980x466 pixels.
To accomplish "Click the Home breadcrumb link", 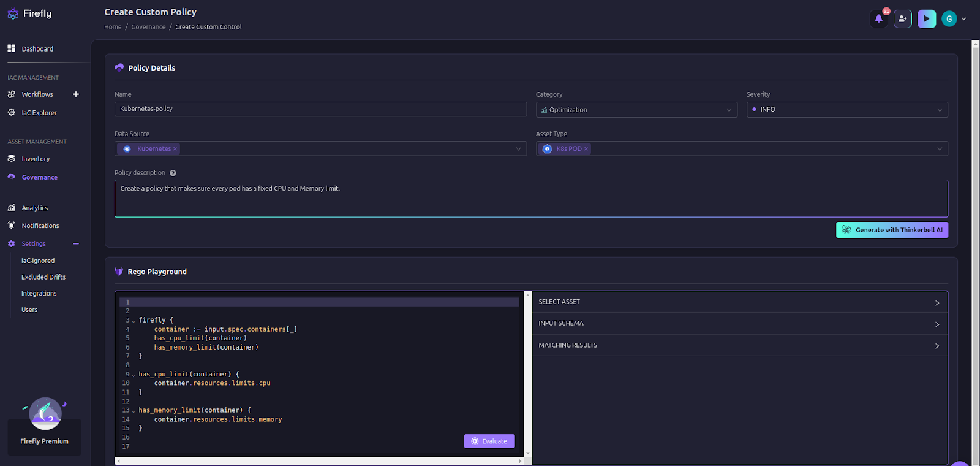I will click(x=113, y=27).
